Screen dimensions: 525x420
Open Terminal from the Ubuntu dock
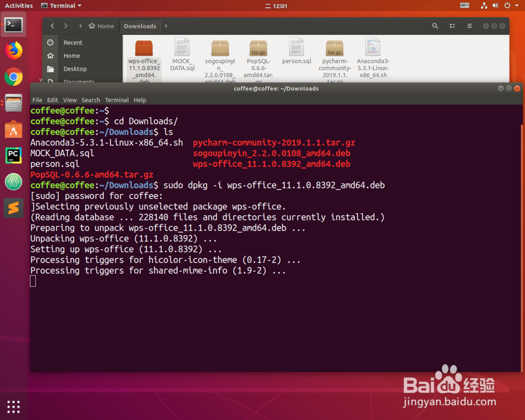click(x=14, y=25)
